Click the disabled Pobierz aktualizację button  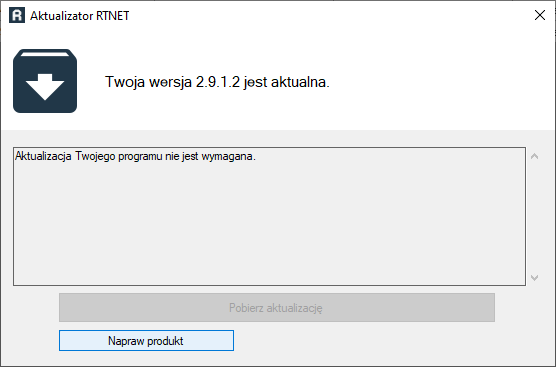pyautogui.click(x=277, y=307)
